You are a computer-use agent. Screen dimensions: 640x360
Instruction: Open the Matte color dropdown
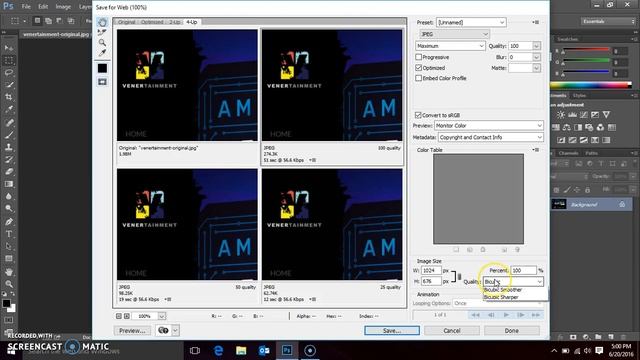[536, 68]
